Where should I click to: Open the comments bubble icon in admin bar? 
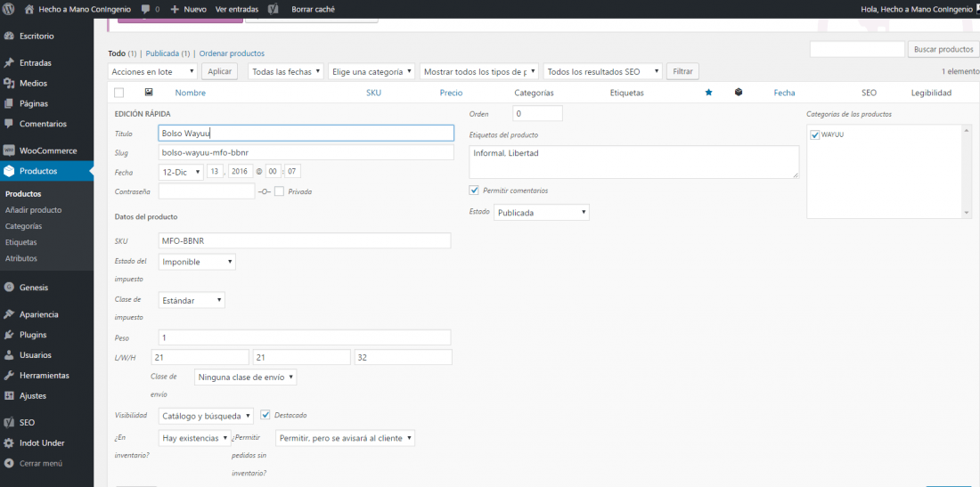(145, 10)
